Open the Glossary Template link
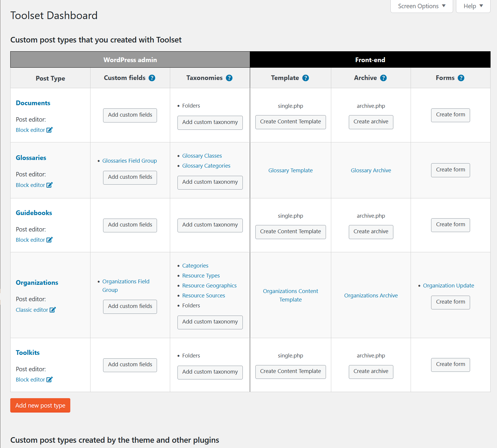 tap(291, 171)
